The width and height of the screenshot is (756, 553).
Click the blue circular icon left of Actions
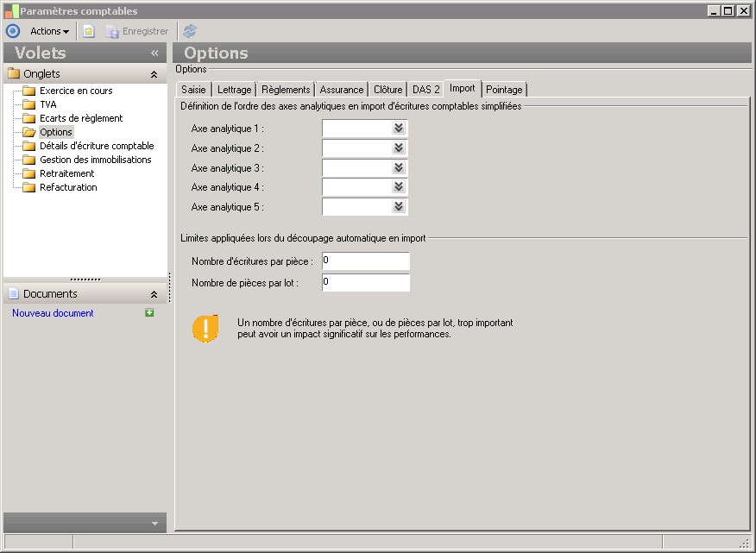13,31
